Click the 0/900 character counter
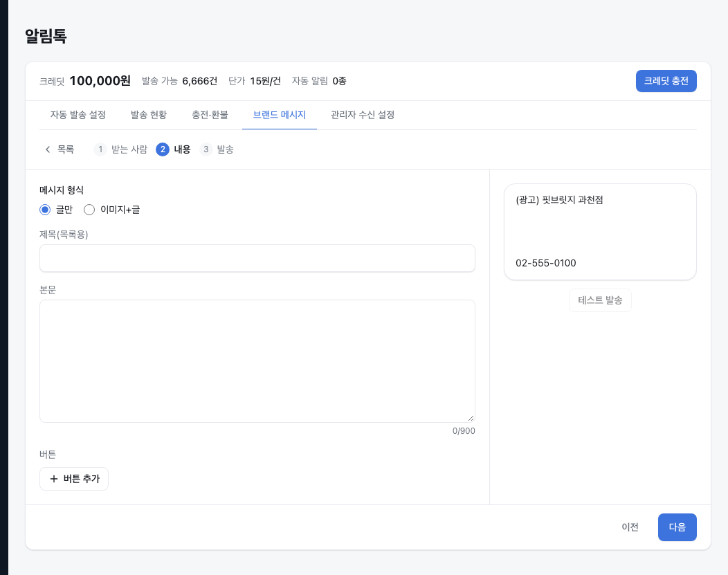 (464, 430)
